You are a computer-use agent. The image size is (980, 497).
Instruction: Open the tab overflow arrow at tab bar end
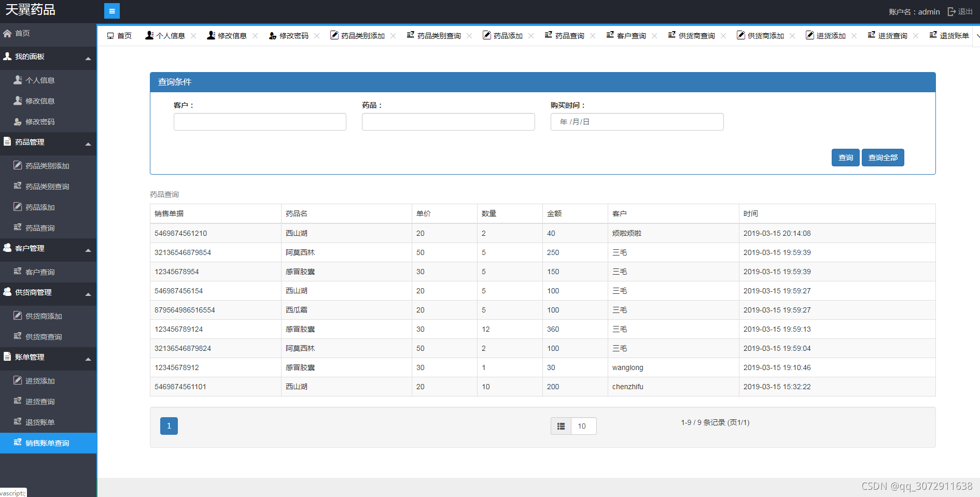977,36
